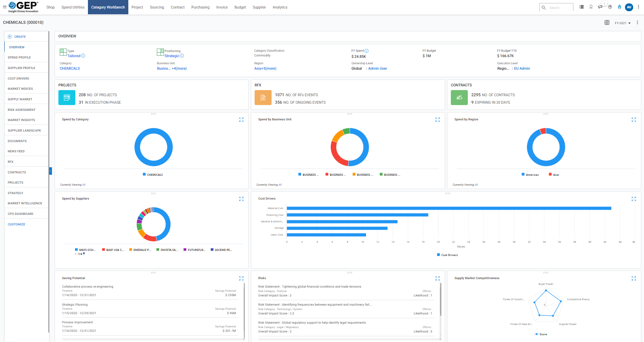Image resolution: width=644 pixels, height=342 pixels.
Task: Follow the Asia+5(more) region link
Action: (x=265, y=68)
